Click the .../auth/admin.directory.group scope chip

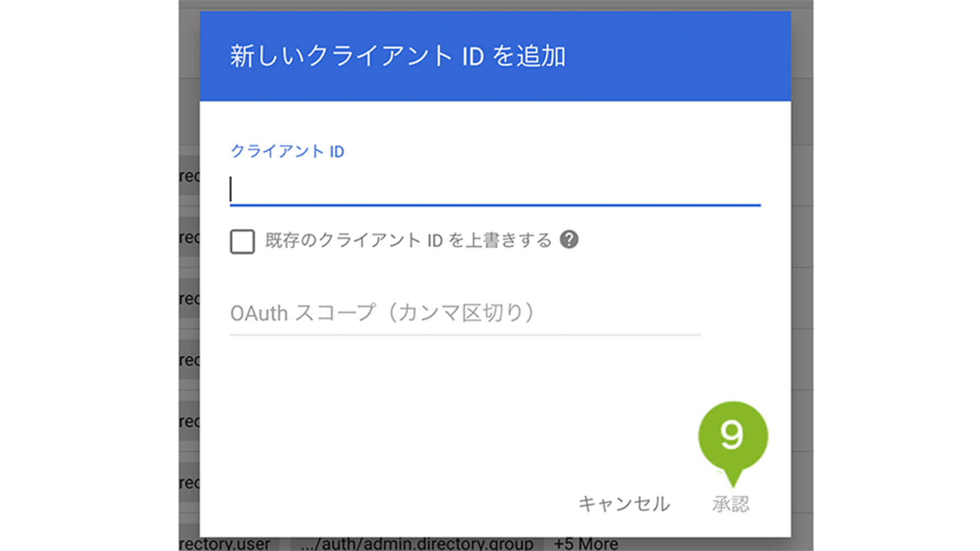click(417, 544)
